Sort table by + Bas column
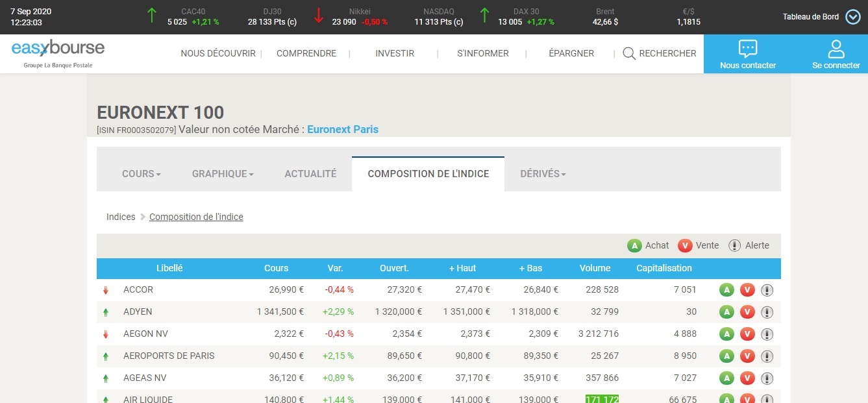The image size is (868, 403). 530,268
